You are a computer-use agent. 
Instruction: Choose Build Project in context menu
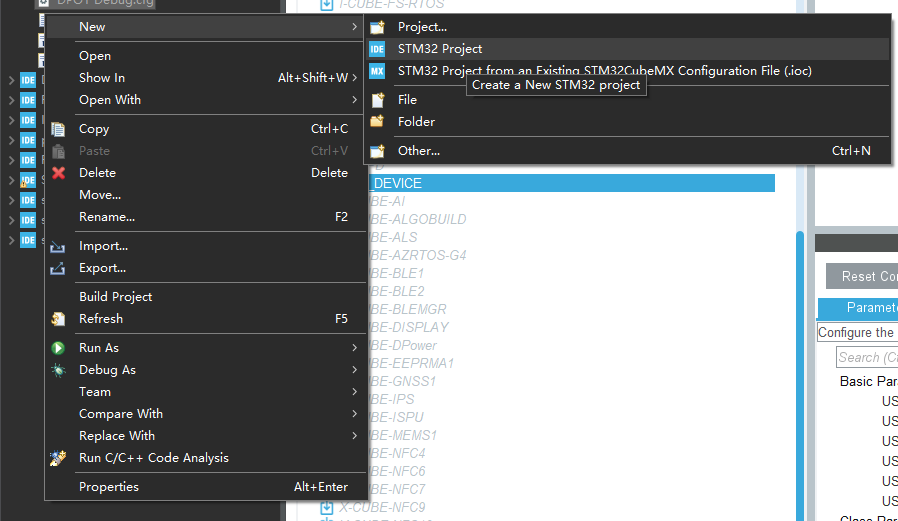[116, 297]
